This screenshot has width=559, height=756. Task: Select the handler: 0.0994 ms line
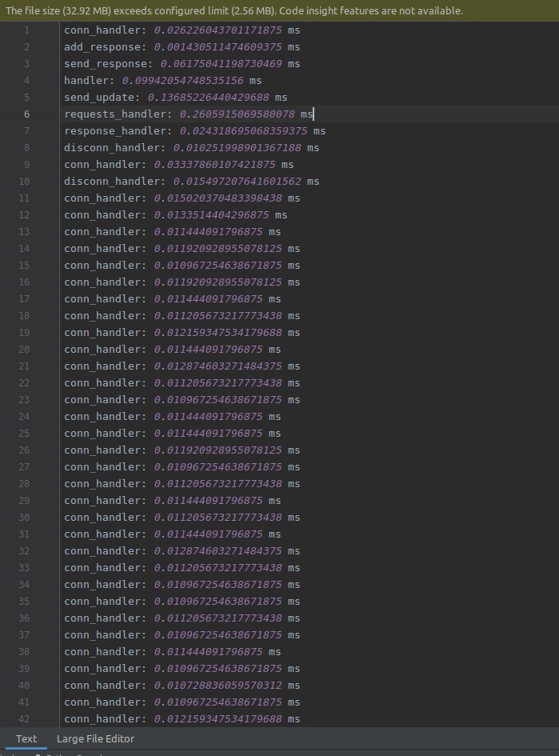[x=163, y=81]
